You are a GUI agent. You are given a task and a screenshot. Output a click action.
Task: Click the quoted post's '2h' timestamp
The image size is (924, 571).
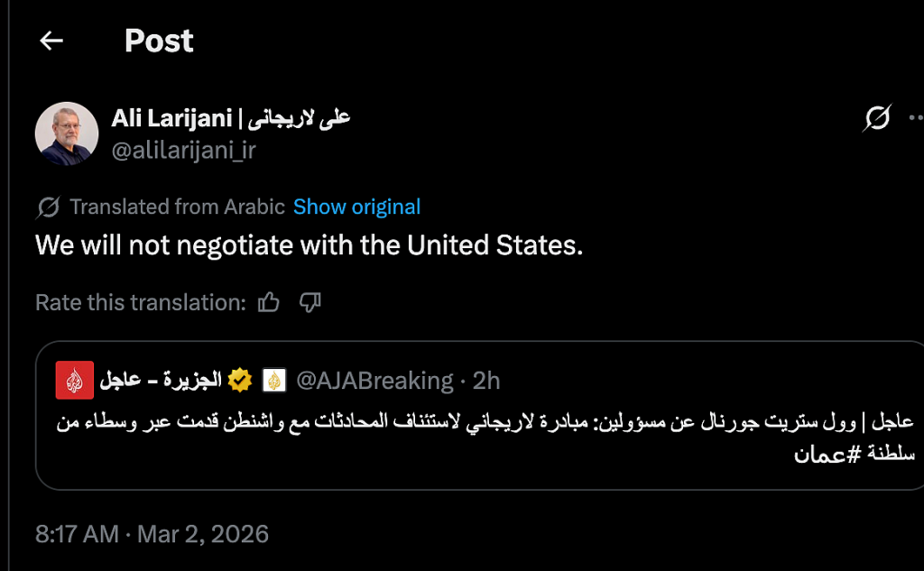pos(486,381)
